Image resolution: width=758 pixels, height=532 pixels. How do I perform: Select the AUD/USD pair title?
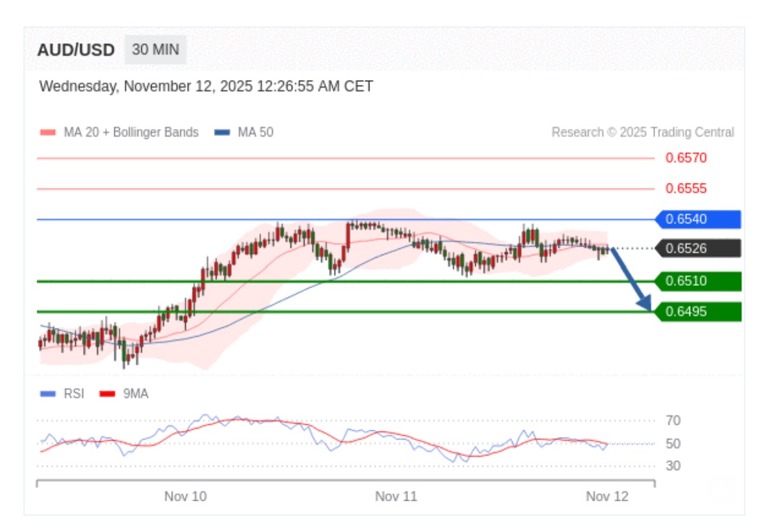coord(76,50)
